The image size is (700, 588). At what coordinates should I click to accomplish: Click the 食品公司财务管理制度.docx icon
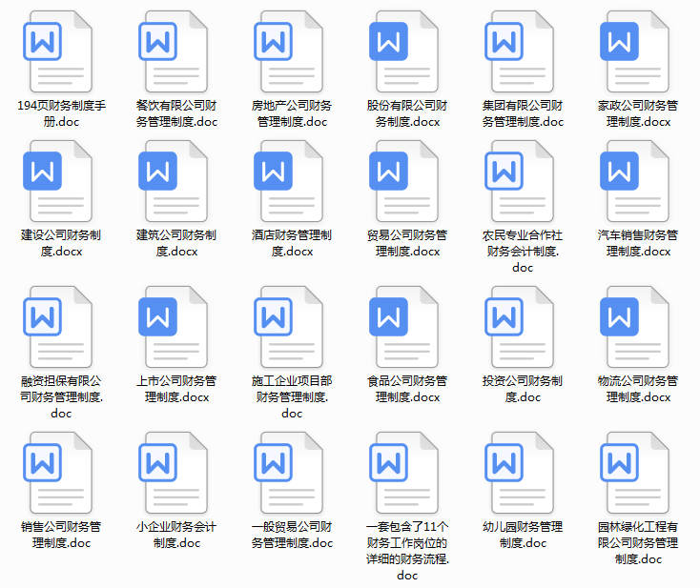click(x=403, y=327)
